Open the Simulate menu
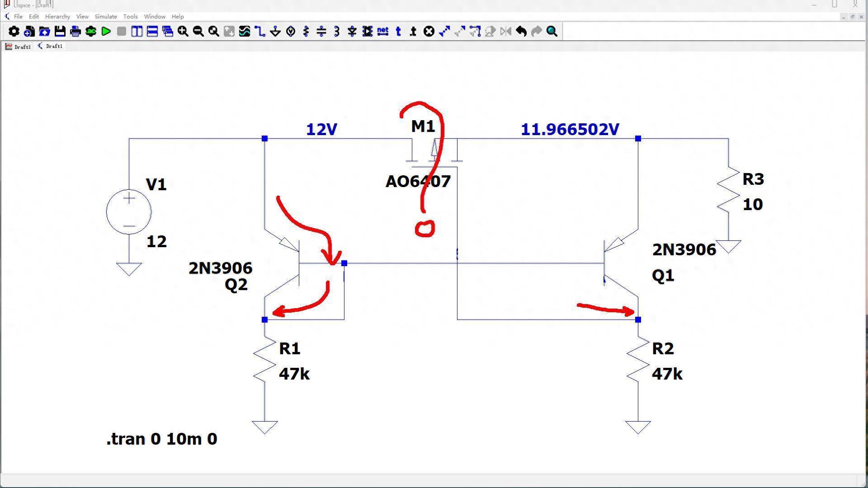 pyautogui.click(x=106, y=17)
